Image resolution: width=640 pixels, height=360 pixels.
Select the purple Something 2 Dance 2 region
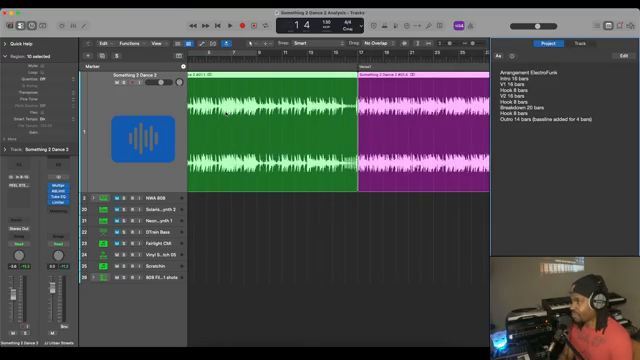[424, 133]
